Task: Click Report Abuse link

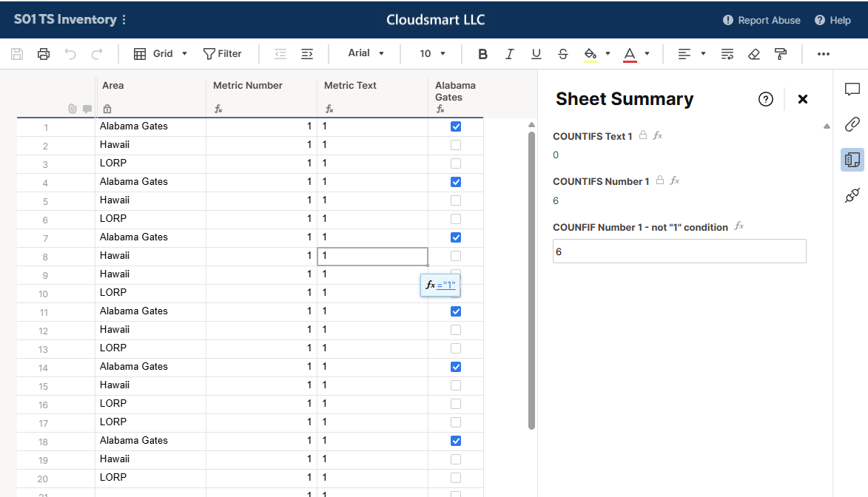Action: coord(761,20)
